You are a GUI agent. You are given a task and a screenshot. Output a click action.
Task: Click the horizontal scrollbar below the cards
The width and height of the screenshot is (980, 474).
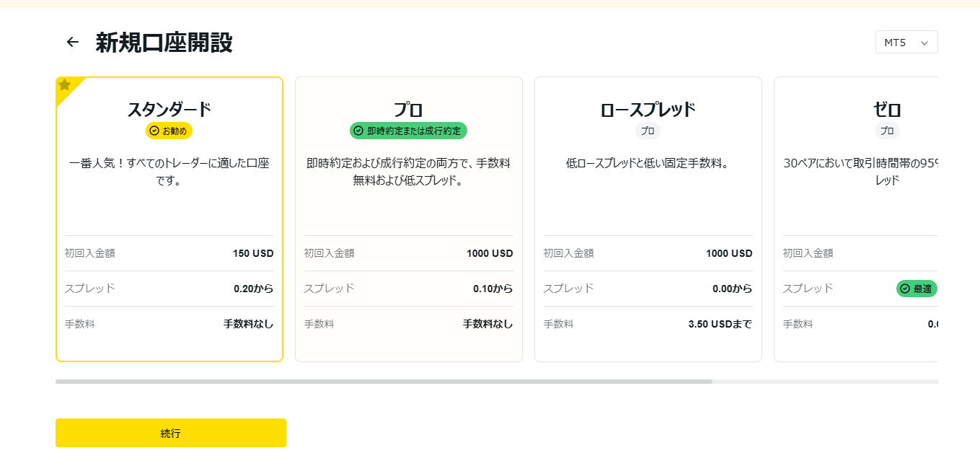click(x=384, y=381)
